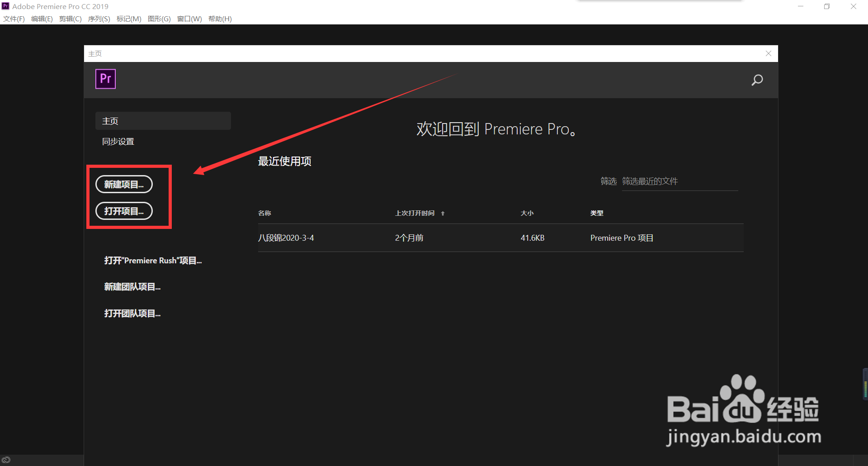Open recent project 八段锦2020-3-4
Viewport: 868px width, 466px height.
click(286, 238)
